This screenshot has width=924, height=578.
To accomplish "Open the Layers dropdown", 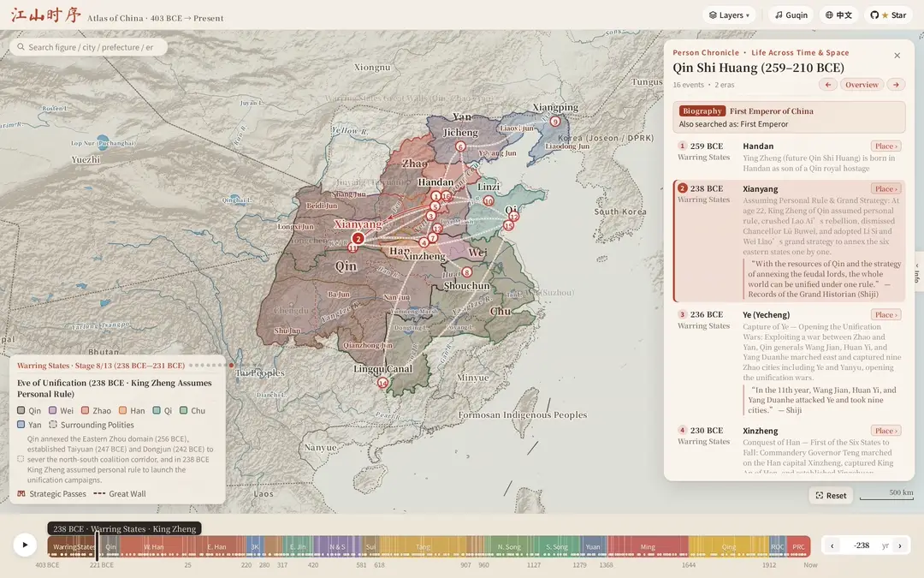I will [x=729, y=15].
